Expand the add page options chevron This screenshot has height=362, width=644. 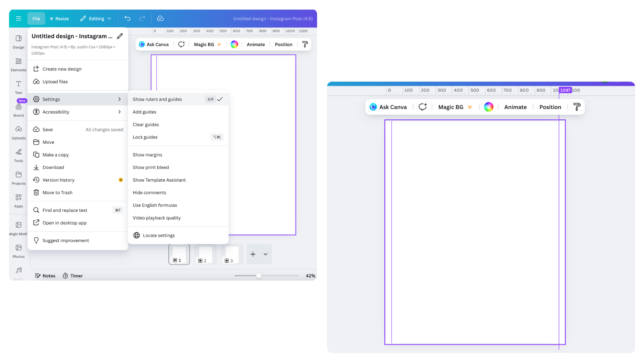[265, 254]
